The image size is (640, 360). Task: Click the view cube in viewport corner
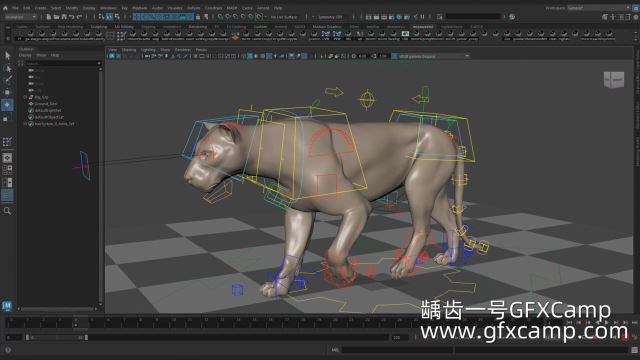tap(614, 80)
